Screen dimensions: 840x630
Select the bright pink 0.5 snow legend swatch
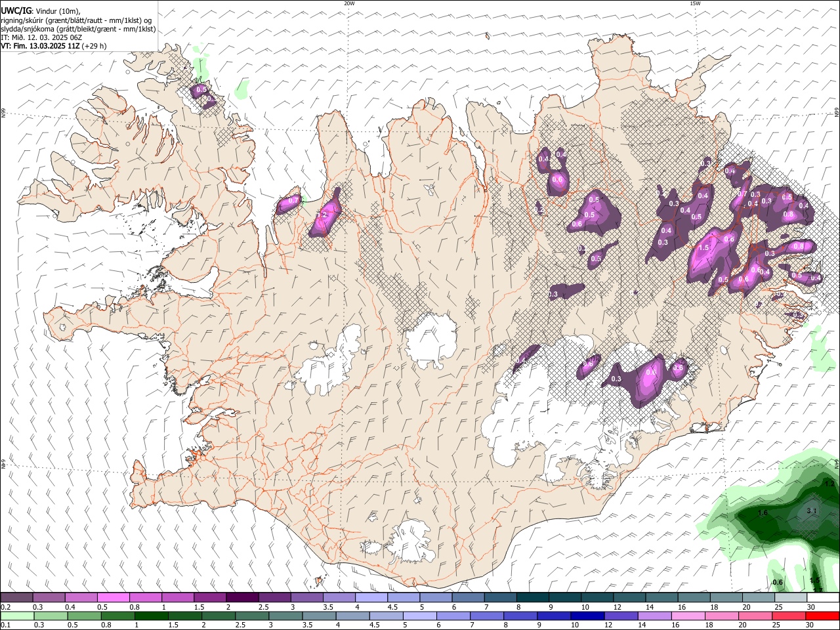(113, 598)
